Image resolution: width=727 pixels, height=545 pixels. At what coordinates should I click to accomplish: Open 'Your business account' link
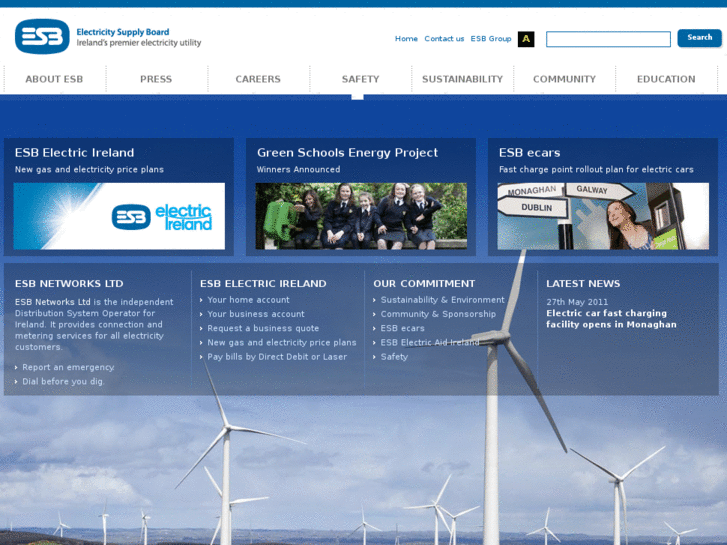tap(256, 314)
